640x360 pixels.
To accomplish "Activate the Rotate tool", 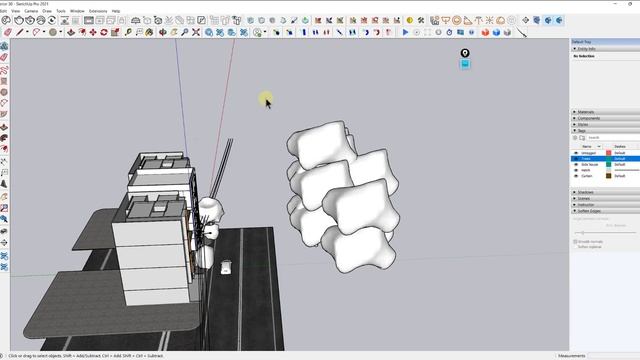I will (104, 32).
